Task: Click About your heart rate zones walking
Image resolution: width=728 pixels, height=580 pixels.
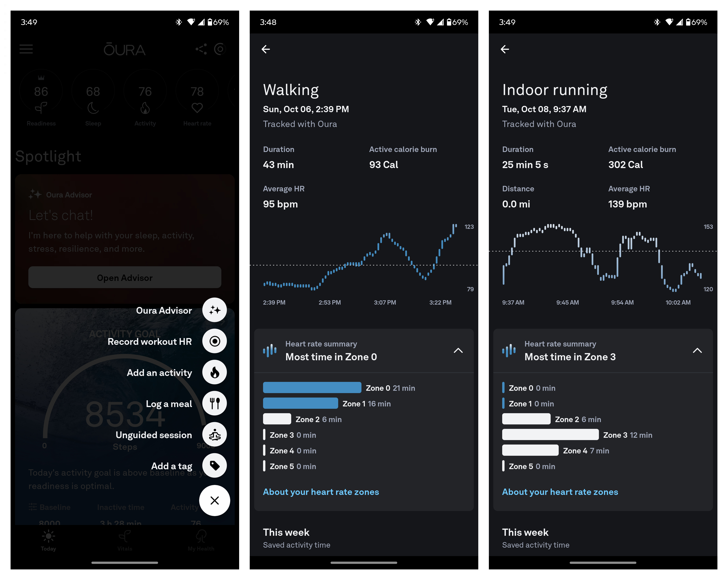Action: coord(320,491)
